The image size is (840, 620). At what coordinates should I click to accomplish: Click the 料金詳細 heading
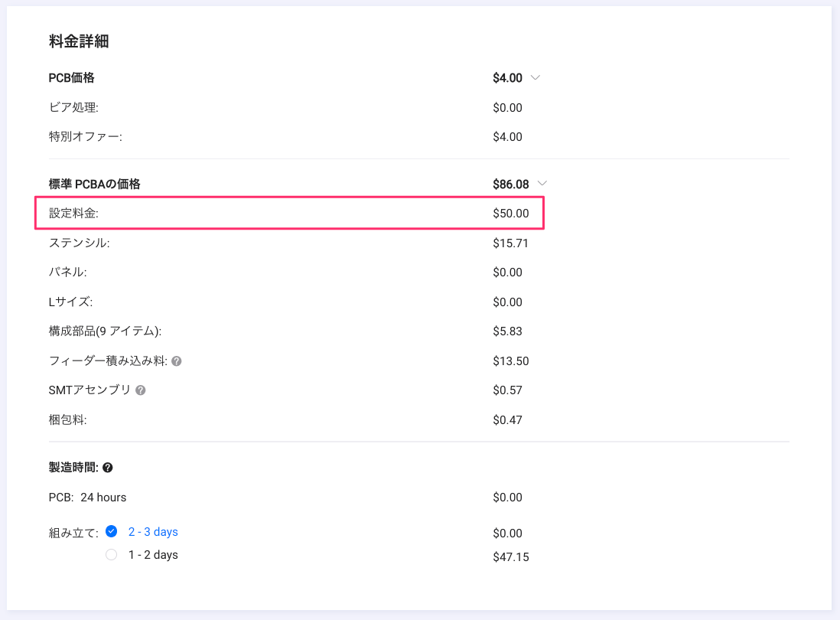[x=79, y=41]
